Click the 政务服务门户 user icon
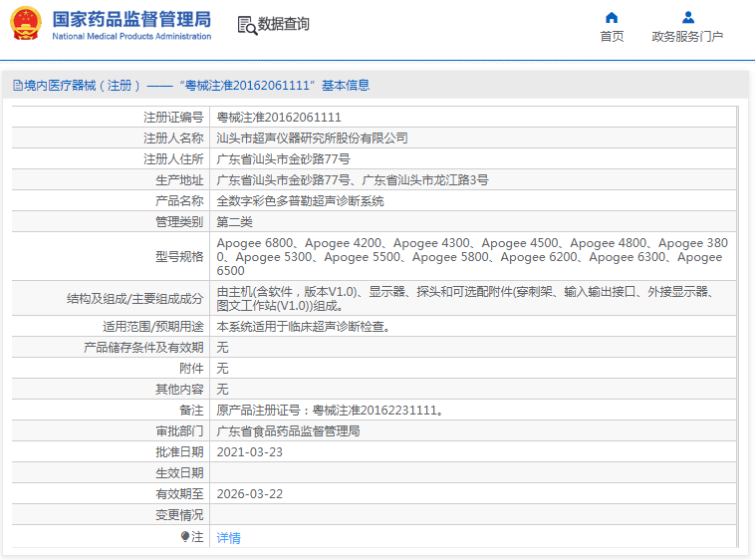The image size is (755, 560). pyautogui.click(x=688, y=18)
